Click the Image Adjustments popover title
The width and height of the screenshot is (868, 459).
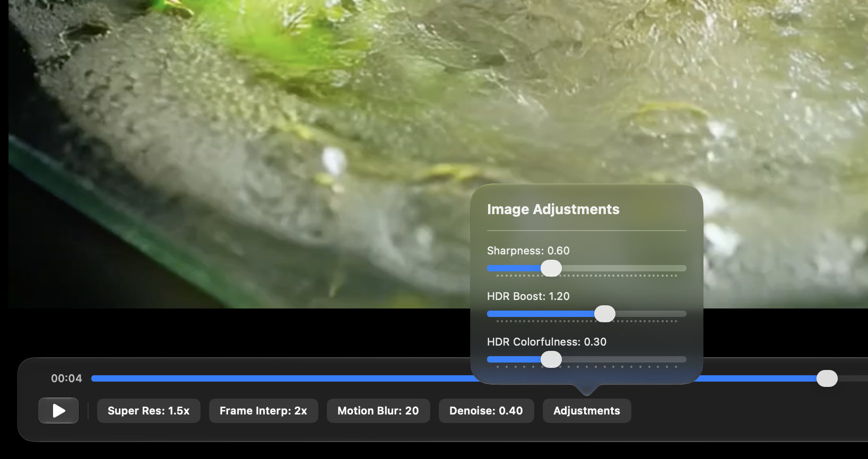pos(553,209)
